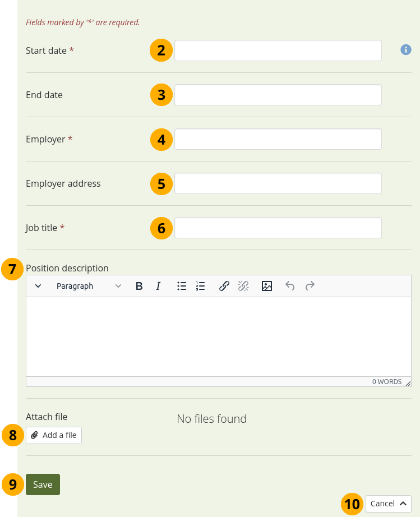The height and width of the screenshot is (517, 420).
Task: Redo the last editor change
Action: coord(310,286)
